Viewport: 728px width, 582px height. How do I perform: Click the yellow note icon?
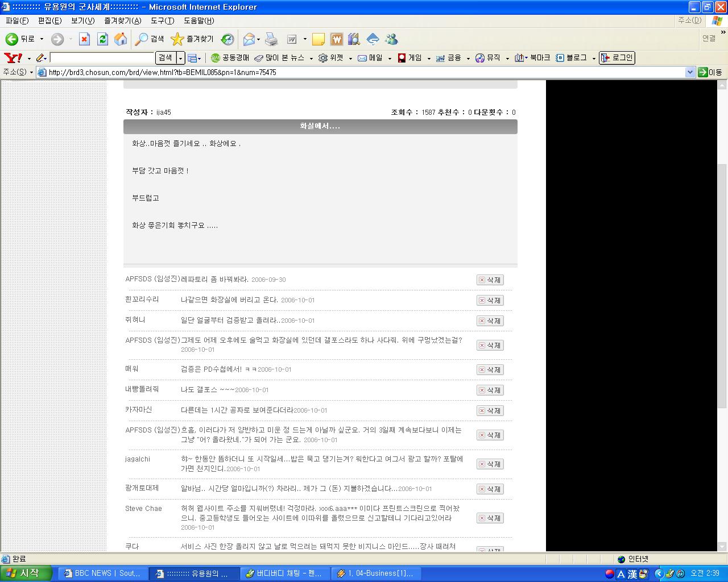(318, 39)
